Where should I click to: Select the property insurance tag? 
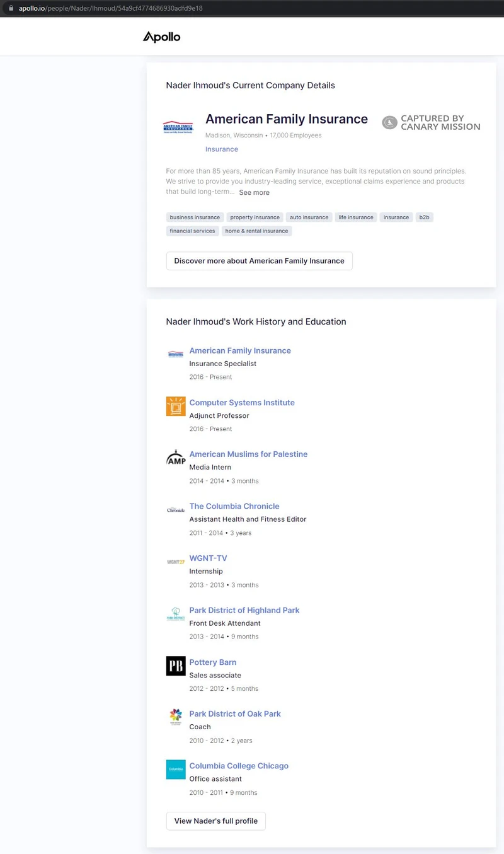[x=255, y=217]
